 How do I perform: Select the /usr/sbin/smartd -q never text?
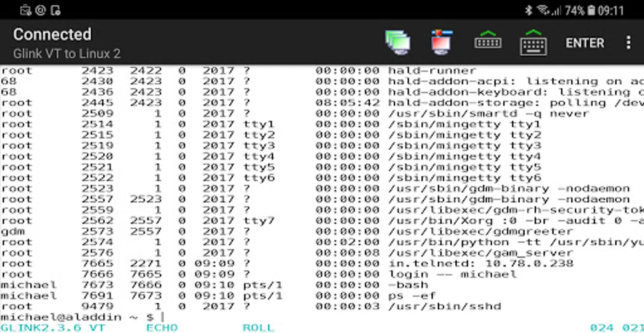488,113
